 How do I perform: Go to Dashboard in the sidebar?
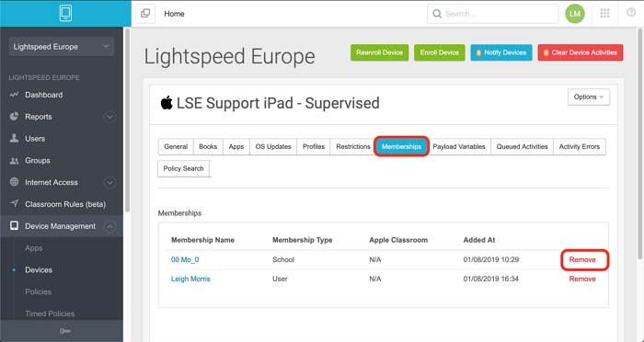(44, 95)
